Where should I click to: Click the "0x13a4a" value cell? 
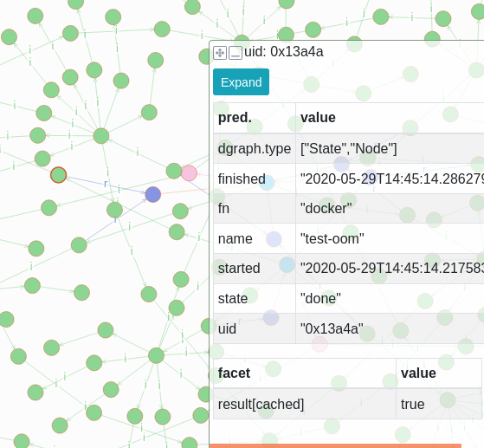(390, 328)
